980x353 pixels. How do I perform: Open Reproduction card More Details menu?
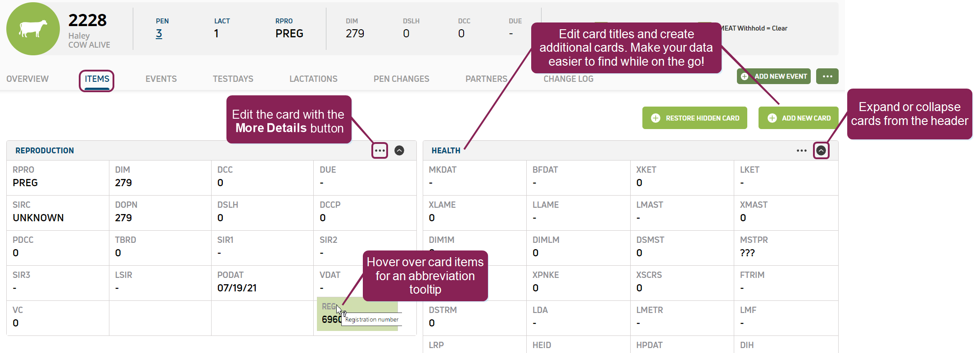click(380, 151)
